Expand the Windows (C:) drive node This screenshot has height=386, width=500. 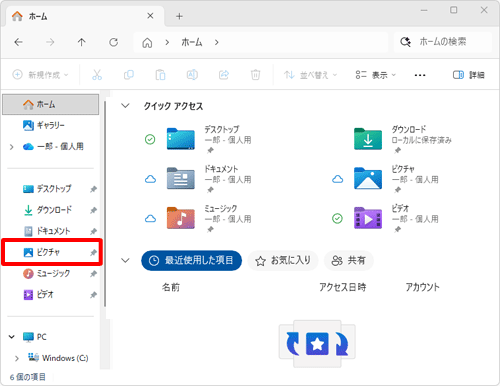(17, 358)
